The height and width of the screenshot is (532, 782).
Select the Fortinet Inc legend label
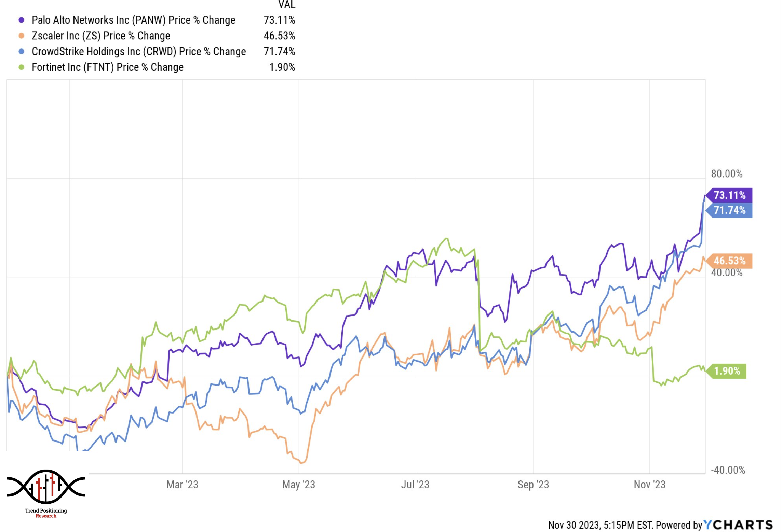(108, 67)
